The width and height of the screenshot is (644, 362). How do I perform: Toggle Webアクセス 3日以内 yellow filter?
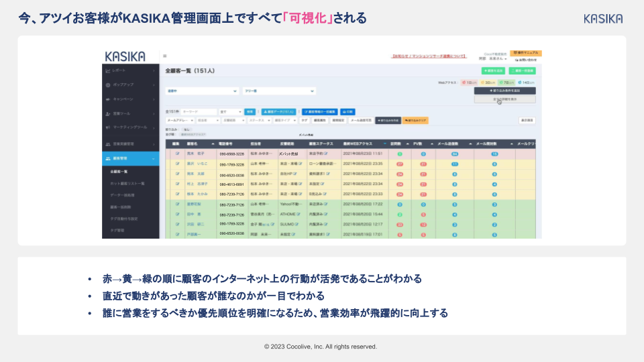[x=488, y=82]
